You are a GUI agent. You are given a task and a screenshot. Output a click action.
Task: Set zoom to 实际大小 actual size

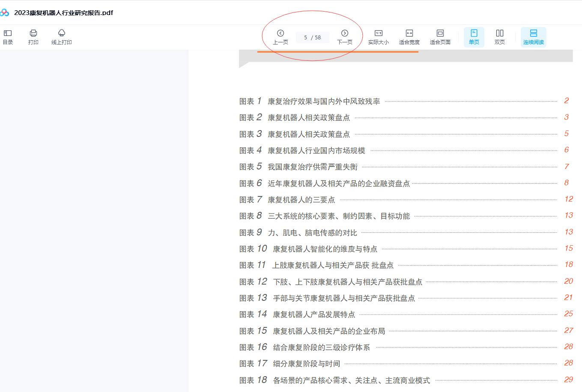(x=378, y=37)
